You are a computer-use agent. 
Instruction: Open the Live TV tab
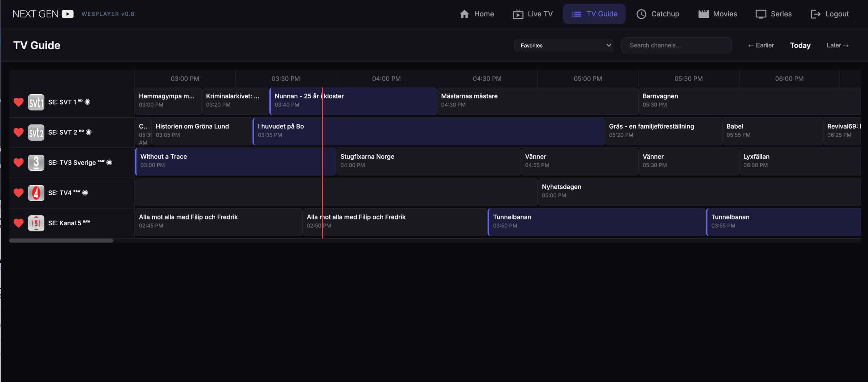(x=533, y=14)
